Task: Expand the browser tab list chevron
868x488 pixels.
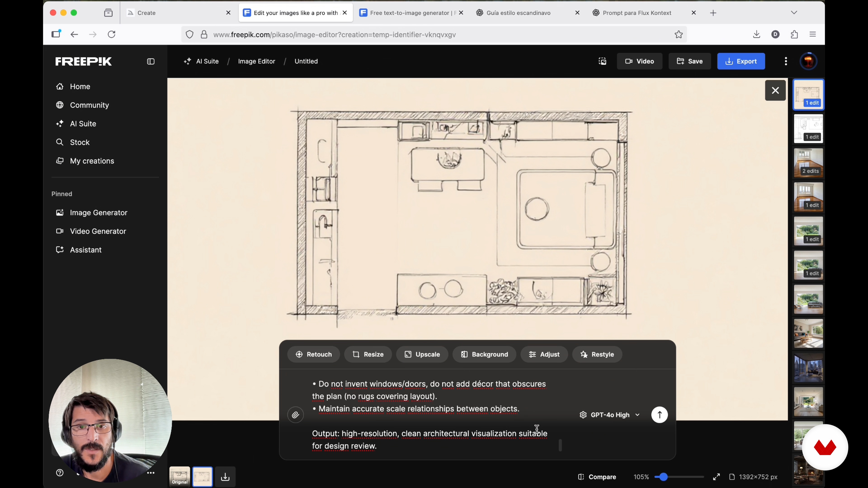Action: tap(794, 13)
